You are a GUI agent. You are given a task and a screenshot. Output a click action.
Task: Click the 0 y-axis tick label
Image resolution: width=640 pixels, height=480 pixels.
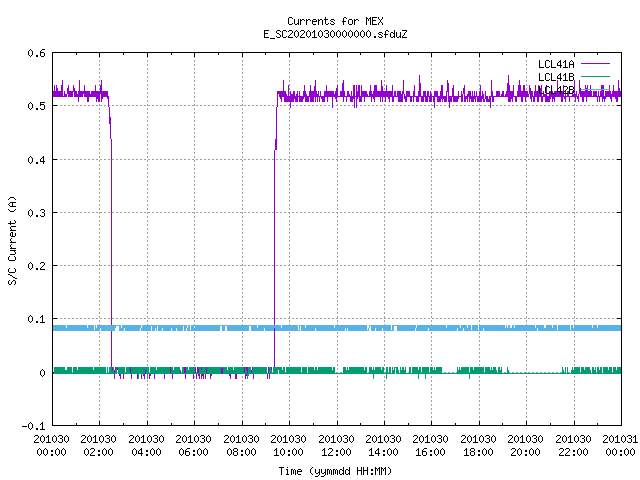pyautogui.click(x=42, y=373)
